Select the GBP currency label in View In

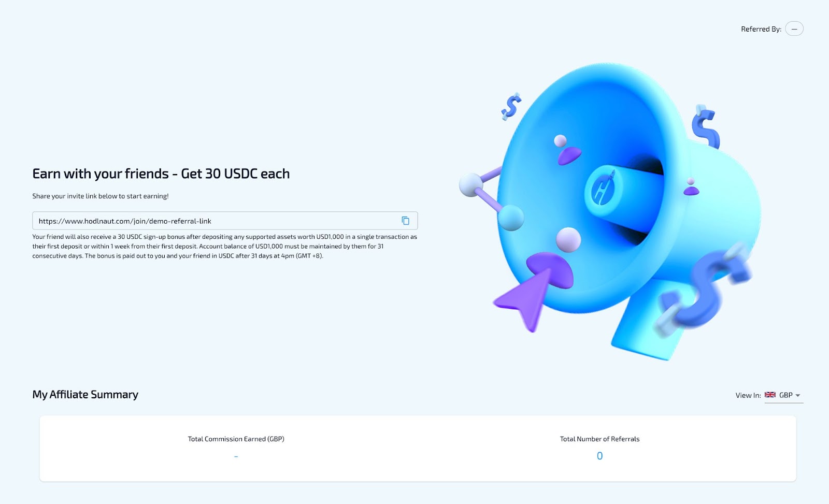(786, 395)
